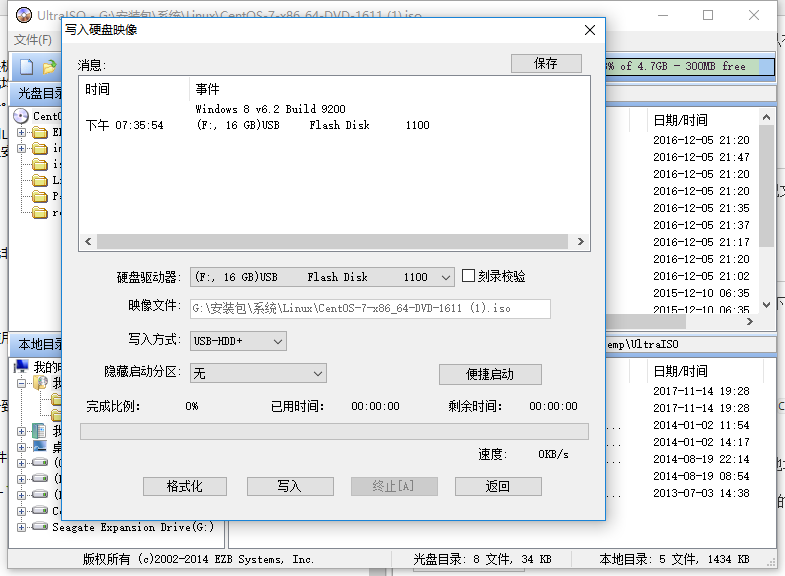785x576 pixels.
Task: Click the 光盘目录 status text in status bar
Action: click(482, 559)
